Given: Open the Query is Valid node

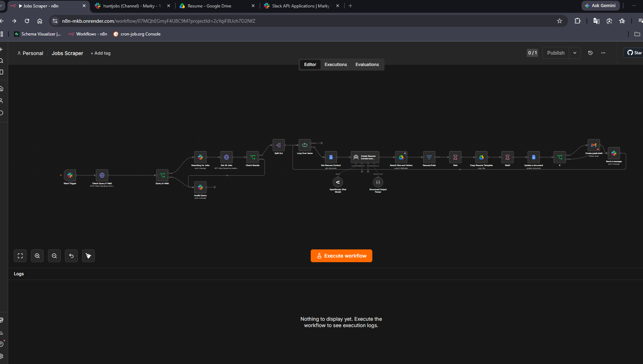Looking at the screenshot, I should point(162,175).
